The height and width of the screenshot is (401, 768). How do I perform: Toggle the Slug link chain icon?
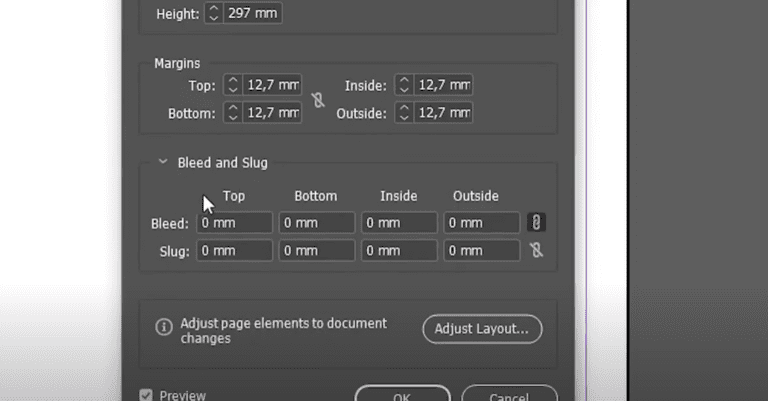[x=536, y=251]
